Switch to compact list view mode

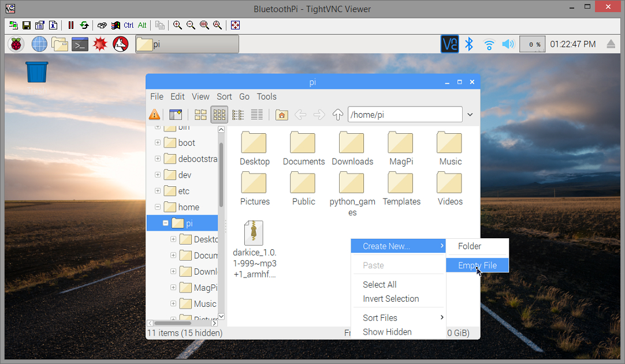coord(238,115)
